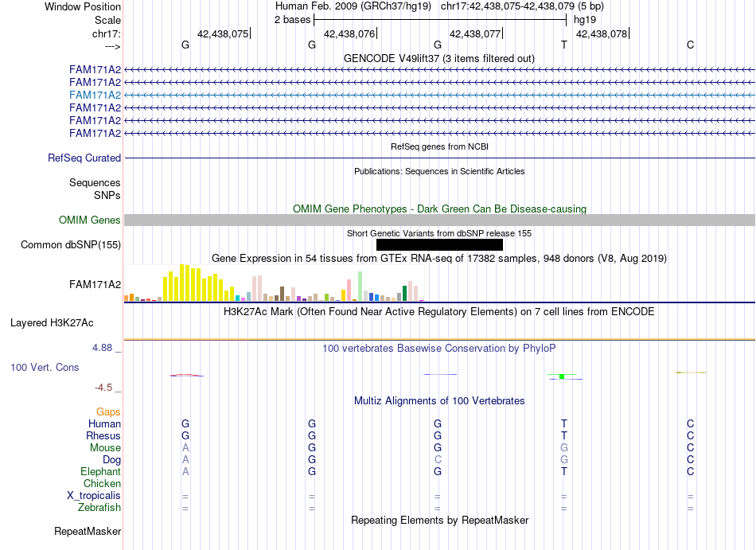Viewport: 756px width, 550px height.
Task: Click the 'Human' species label
Action: (104, 423)
